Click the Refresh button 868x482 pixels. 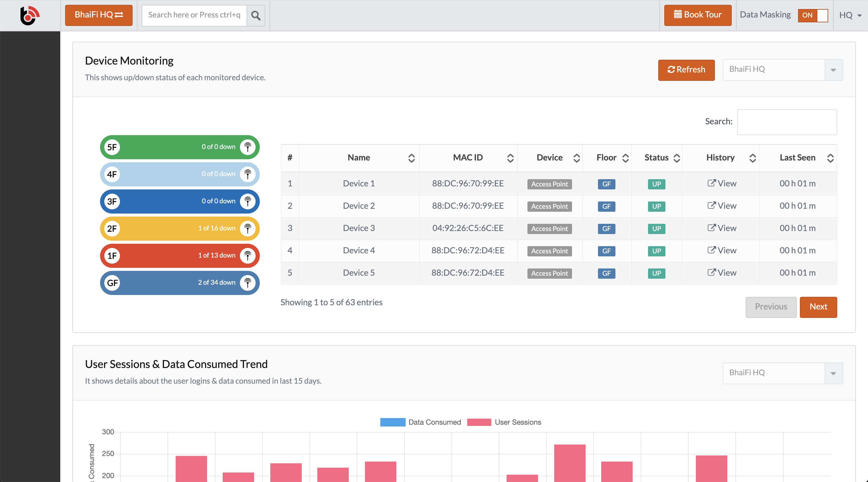[x=686, y=70]
